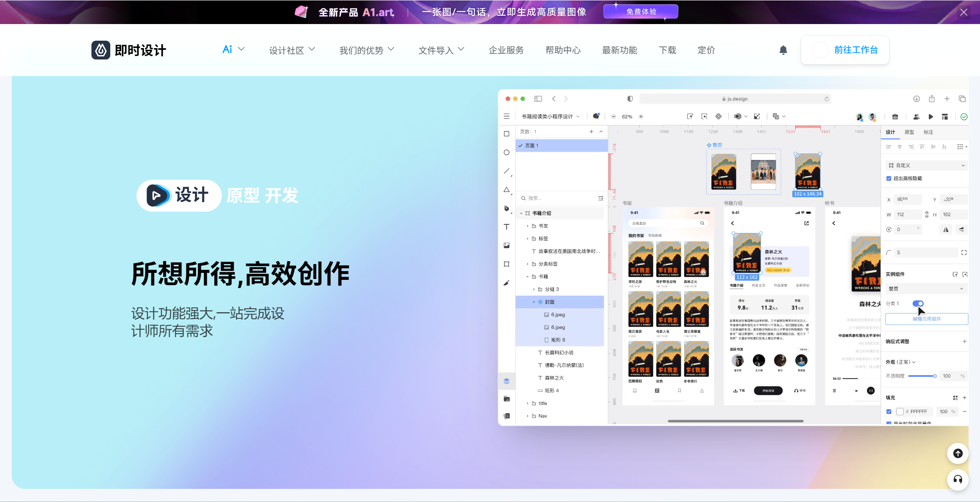
Task: Select the ellipse shape tool
Action: click(x=507, y=153)
